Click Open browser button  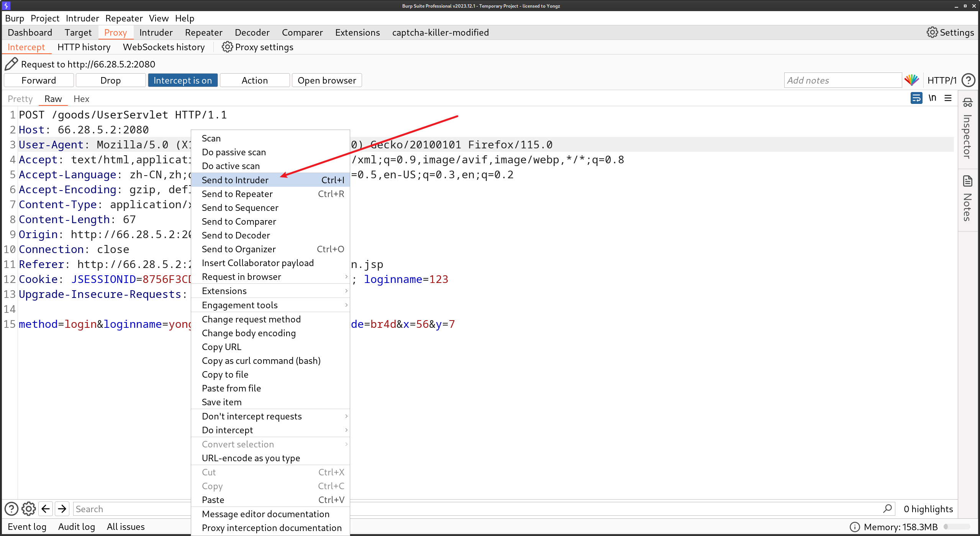click(327, 80)
